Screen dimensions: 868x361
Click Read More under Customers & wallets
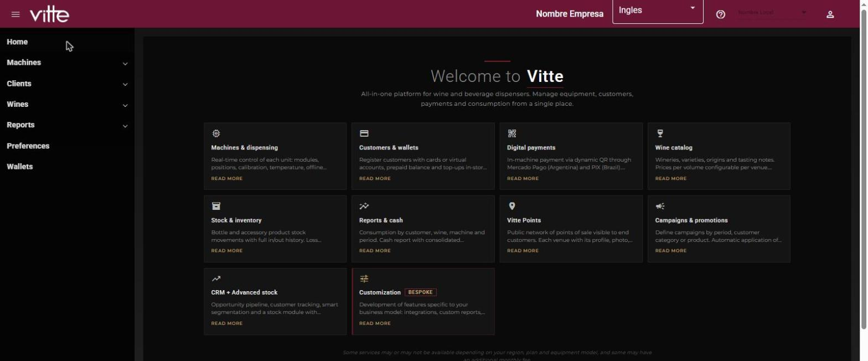[375, 178]
